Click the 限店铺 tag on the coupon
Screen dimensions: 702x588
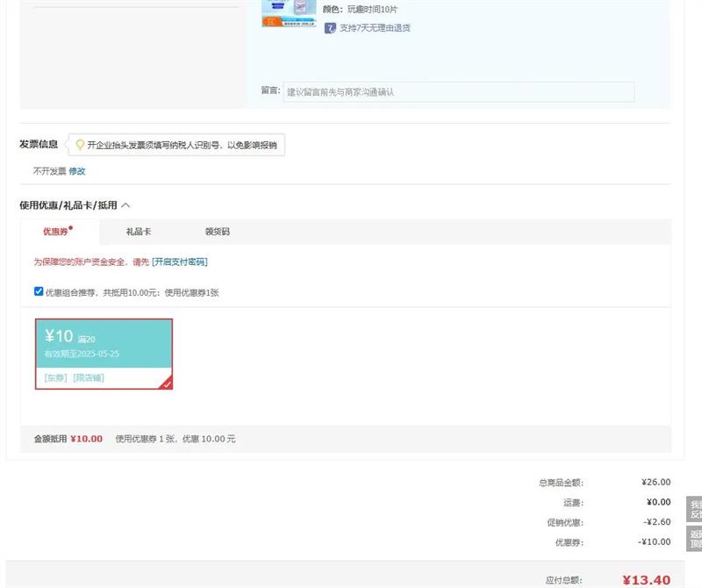[89, 377]
